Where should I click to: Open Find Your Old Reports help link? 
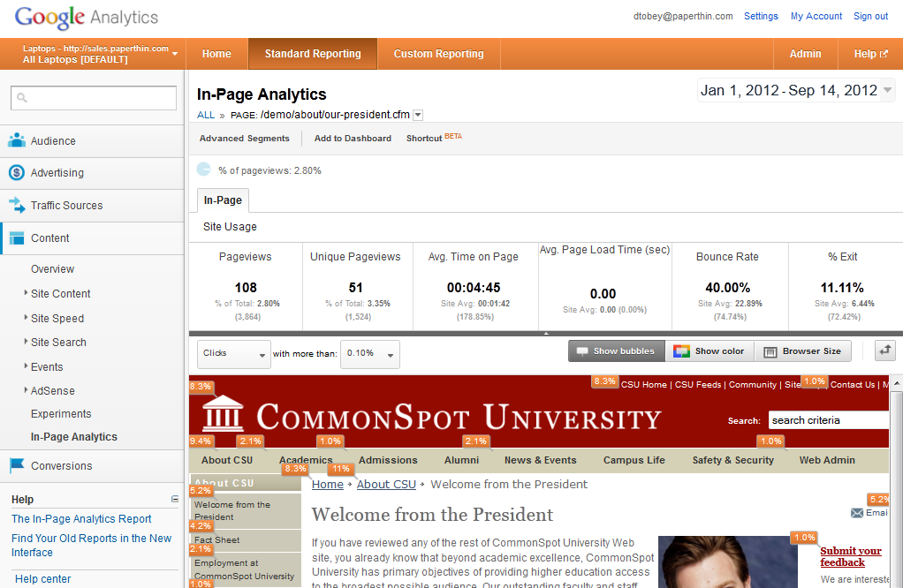click(92, 545)
